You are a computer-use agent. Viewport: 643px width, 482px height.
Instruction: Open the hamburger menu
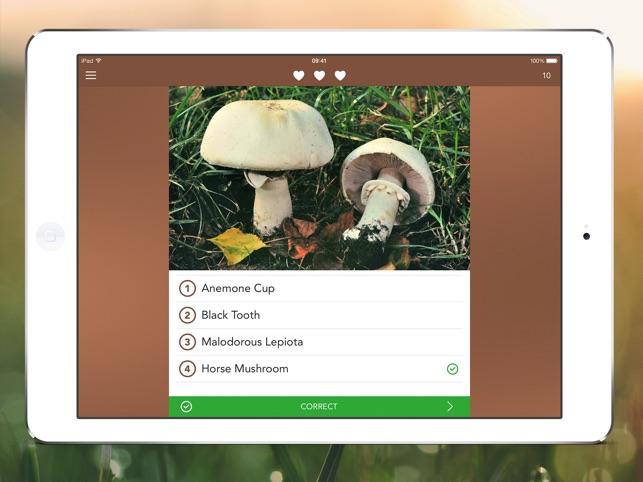click(91, 75)
